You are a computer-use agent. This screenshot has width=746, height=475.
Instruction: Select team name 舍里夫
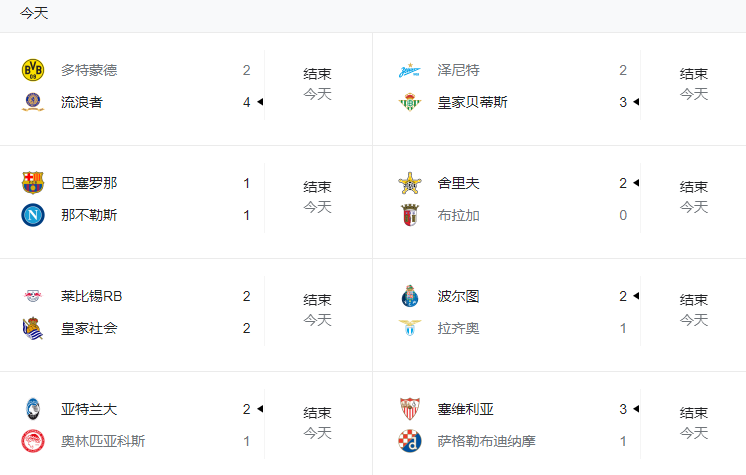pyautogui.click(x=458, y=183)
